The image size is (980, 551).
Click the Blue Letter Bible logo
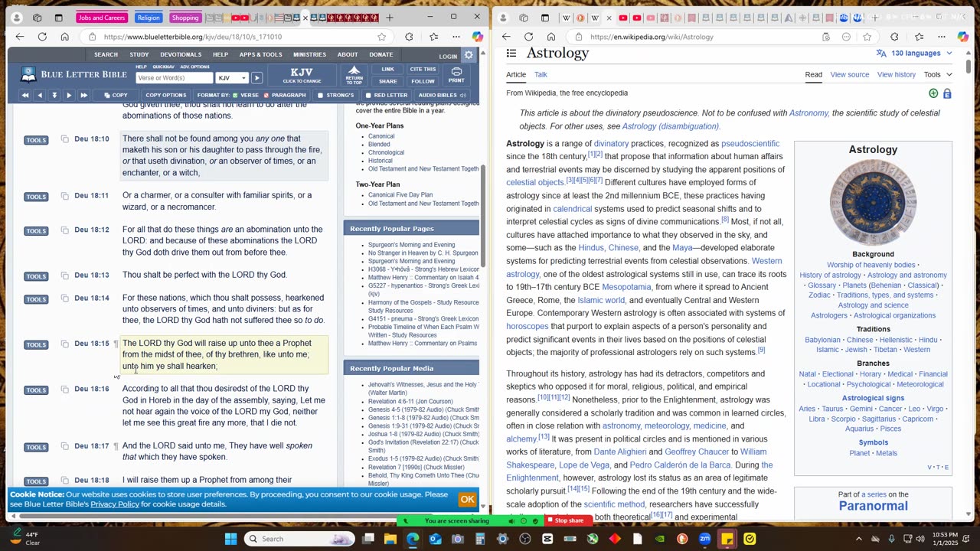point(73,74)
